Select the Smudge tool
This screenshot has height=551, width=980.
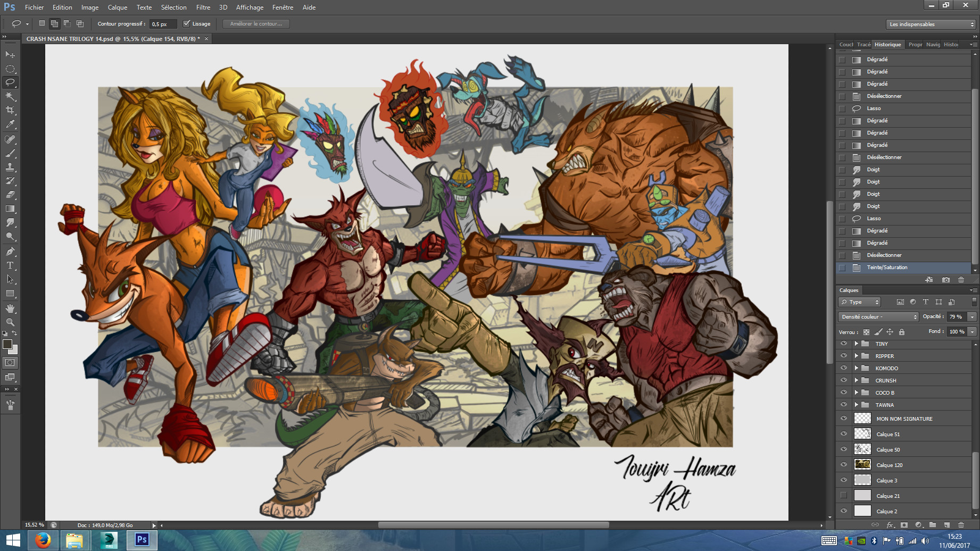tap(10, 222)
